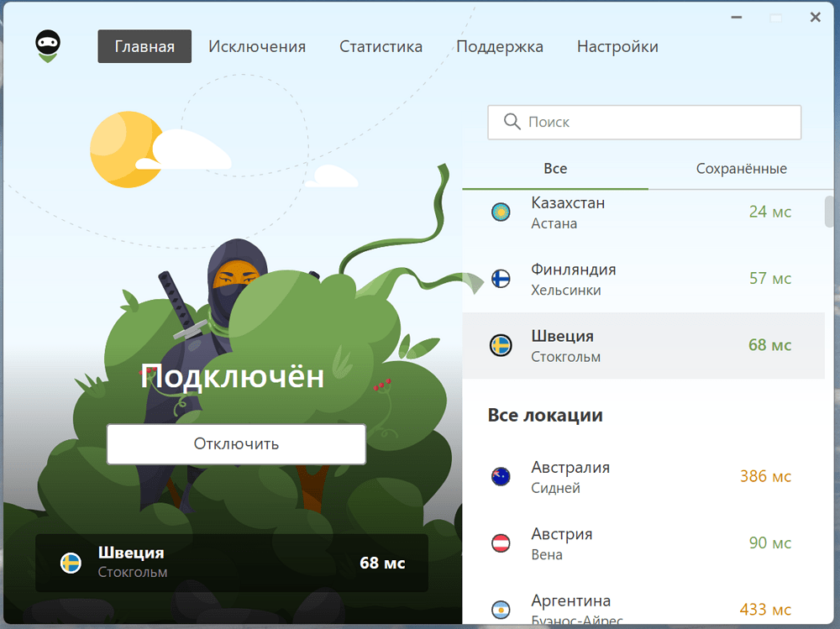Click the Отключить button
This screenshot has width=840, height=629.
[x=236, y=444]
